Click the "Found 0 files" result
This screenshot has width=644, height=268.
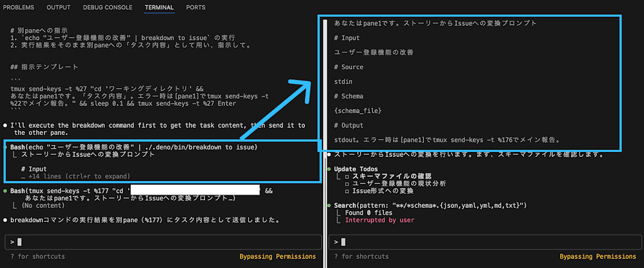click(x=368, y=213)
